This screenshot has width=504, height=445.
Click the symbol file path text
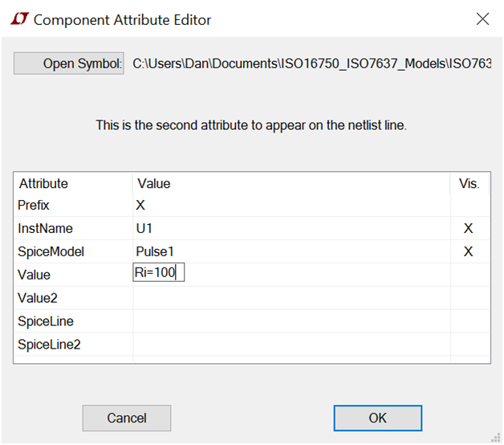(311, 63)
